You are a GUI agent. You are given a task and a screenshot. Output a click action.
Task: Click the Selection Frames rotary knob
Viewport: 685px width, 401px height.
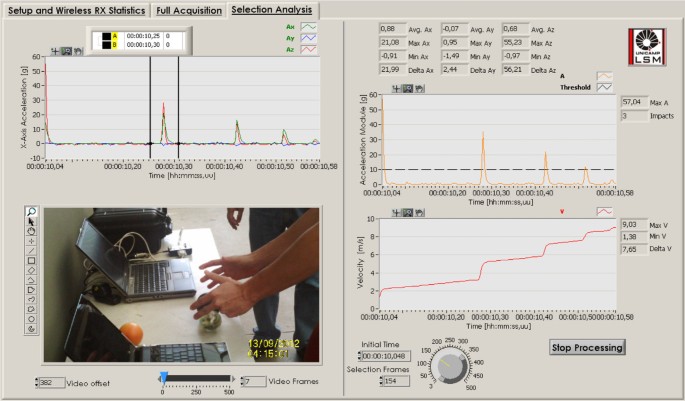click(x=450, y=365)
